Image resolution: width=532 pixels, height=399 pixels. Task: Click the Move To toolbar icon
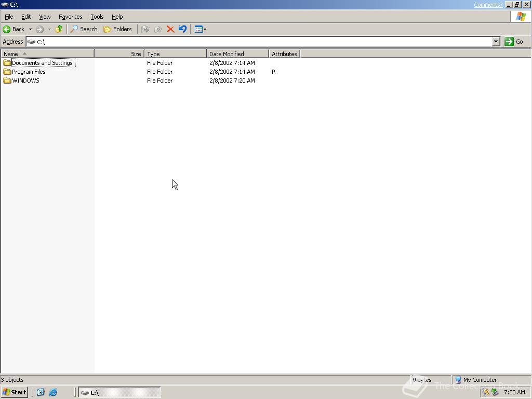coord(145,29)
